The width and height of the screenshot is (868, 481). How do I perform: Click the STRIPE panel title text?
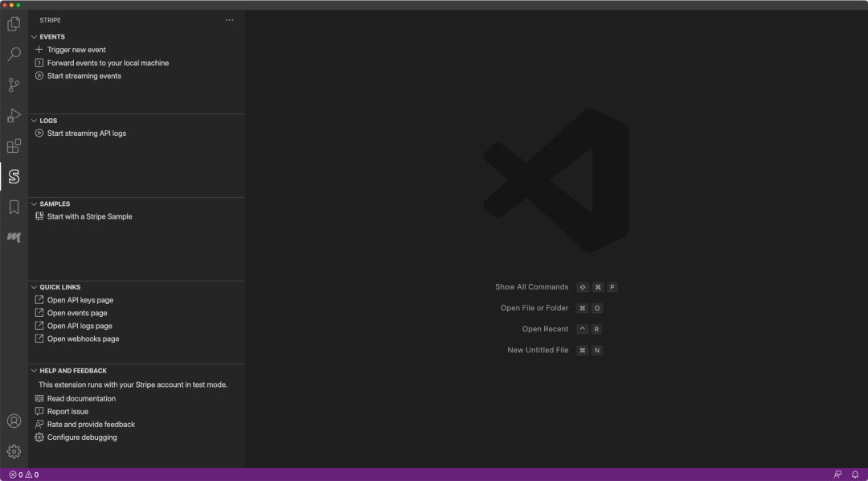(51, 20)
